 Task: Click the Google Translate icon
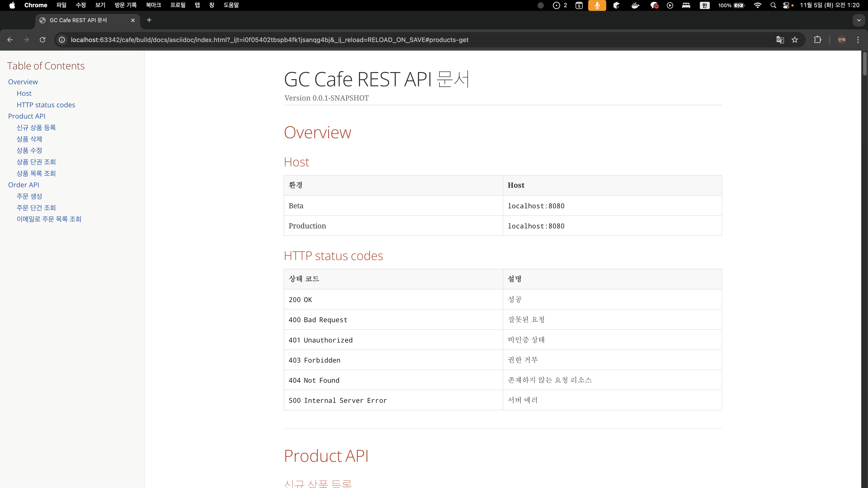(780, 40)
